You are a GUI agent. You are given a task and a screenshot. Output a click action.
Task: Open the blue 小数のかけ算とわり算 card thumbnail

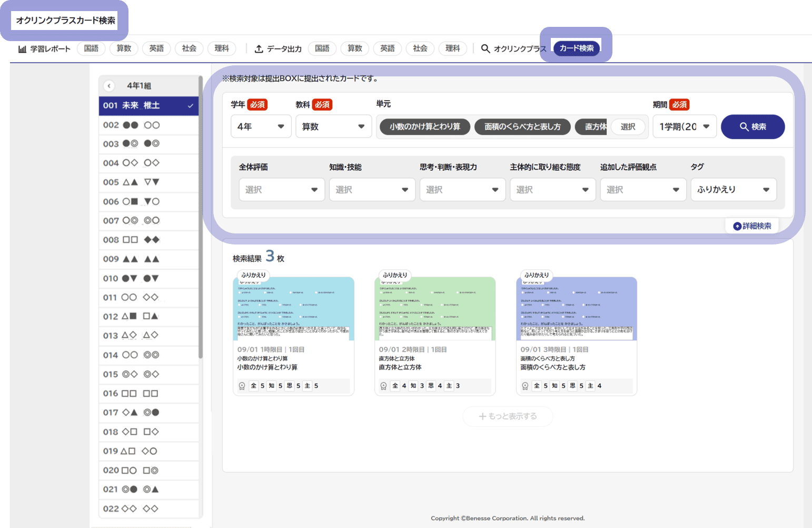pyautogui.click(x=293, y=309)
